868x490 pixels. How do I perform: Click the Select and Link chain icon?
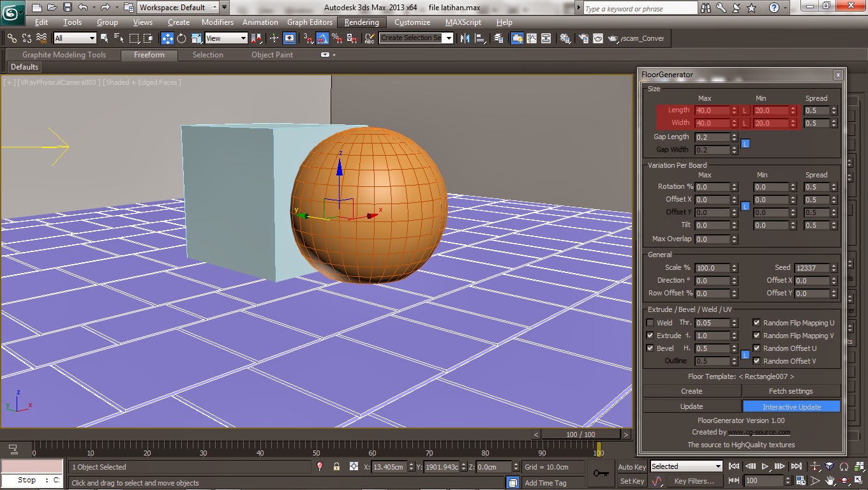(x=11, y=38)
